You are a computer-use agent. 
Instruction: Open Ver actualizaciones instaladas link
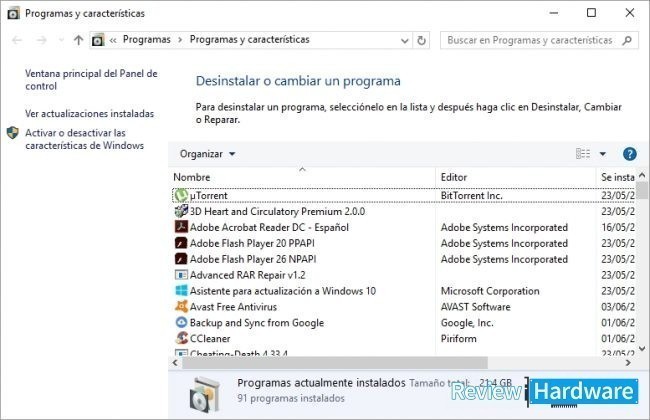pos(90,113)
